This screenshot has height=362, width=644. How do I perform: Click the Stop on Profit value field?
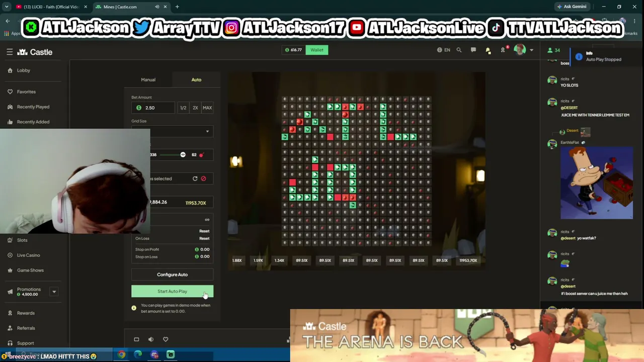tap(202, 249)
